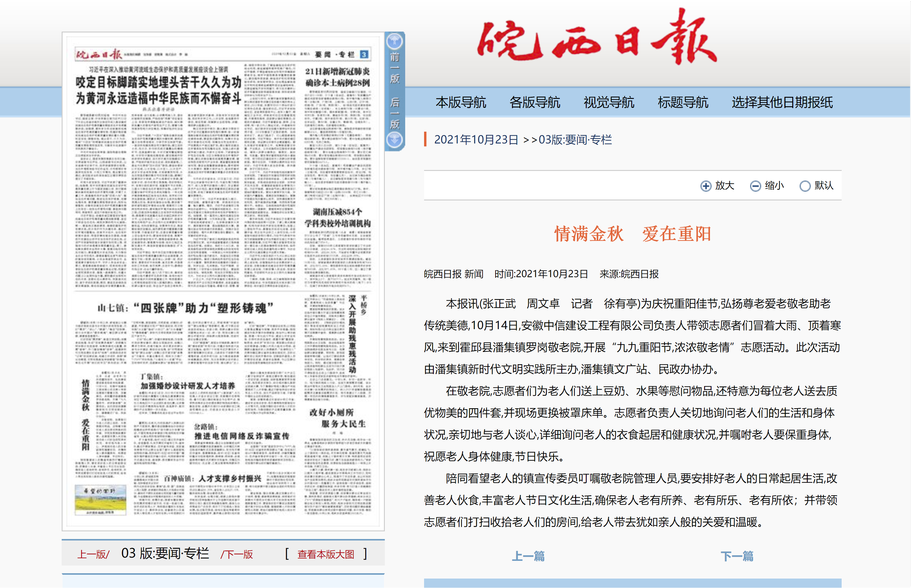Click 放大 text to enlarge font
The height and width of the screenshot is (588, 911).
click(724, 186)
